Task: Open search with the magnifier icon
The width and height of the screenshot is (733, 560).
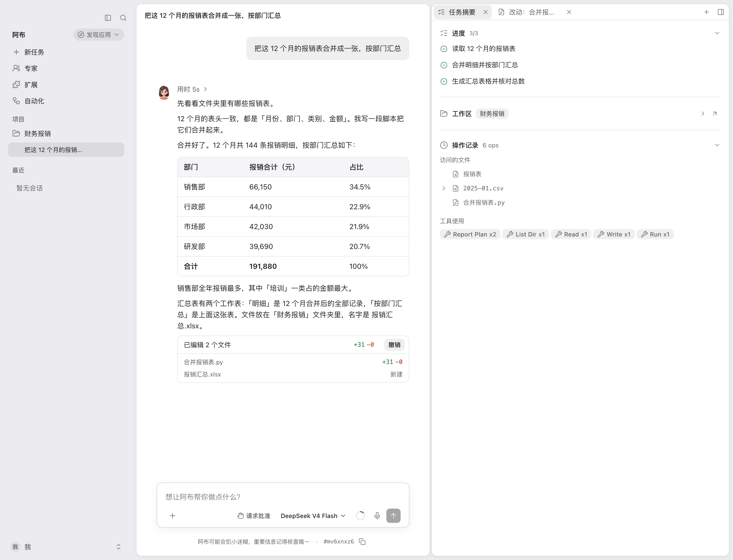Action: 123,18
